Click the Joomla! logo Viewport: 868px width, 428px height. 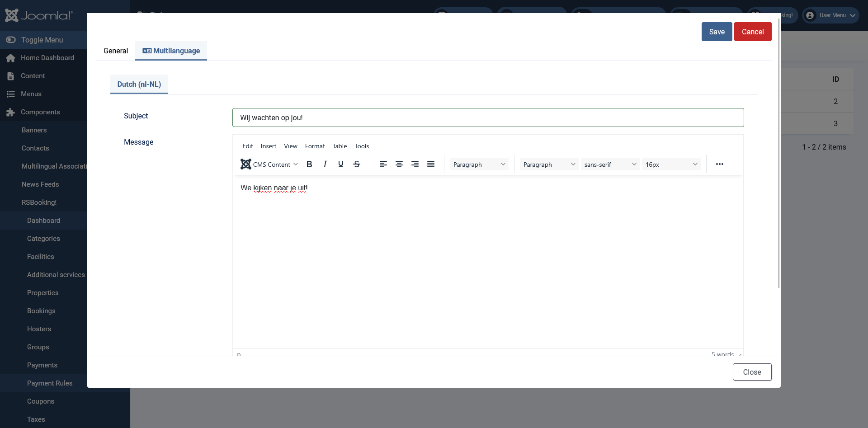click(x=39, y=15)
